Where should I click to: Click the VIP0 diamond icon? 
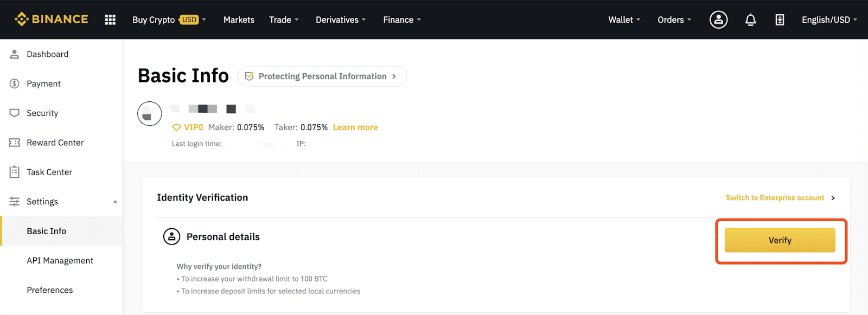[x=176, y=127]
